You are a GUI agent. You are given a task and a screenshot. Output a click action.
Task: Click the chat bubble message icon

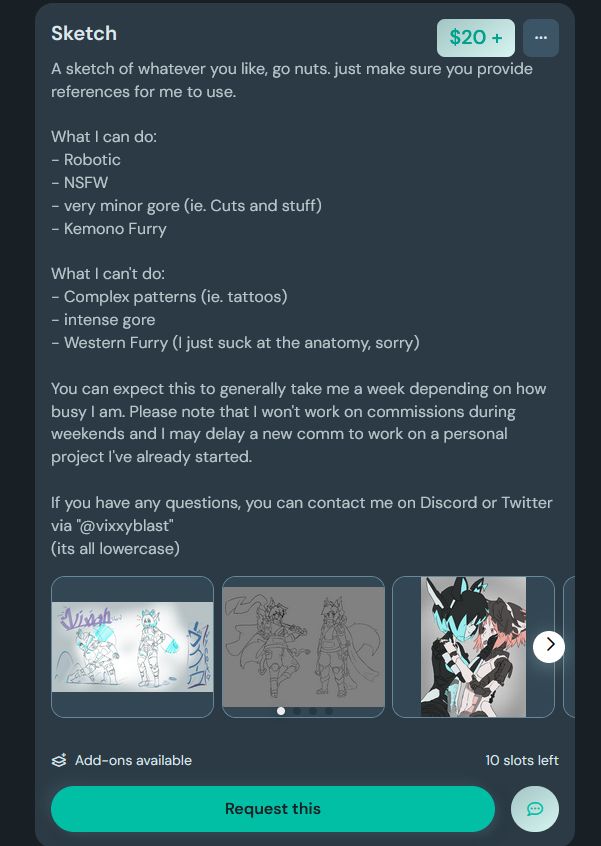(x=535, y=808)
